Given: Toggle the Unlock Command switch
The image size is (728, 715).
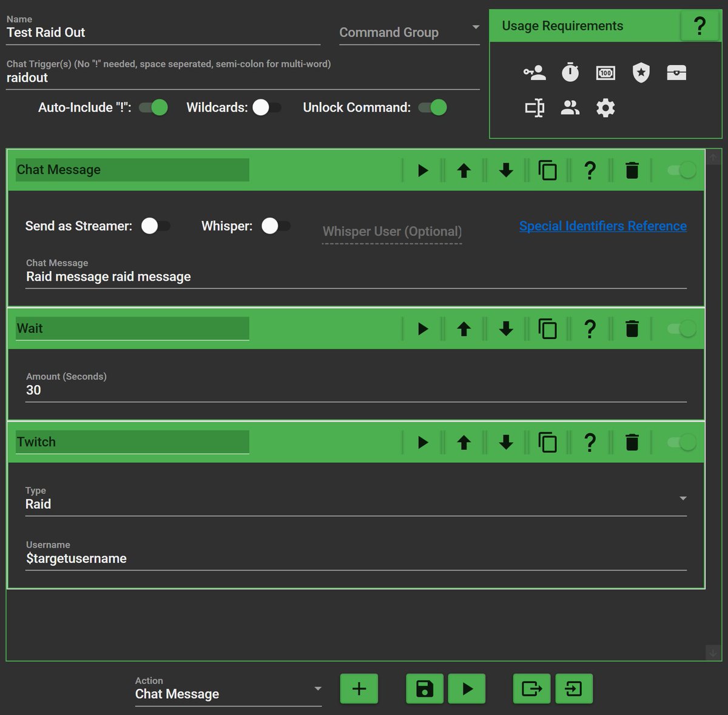Looking at the screenshot, I should click(433, 107).
